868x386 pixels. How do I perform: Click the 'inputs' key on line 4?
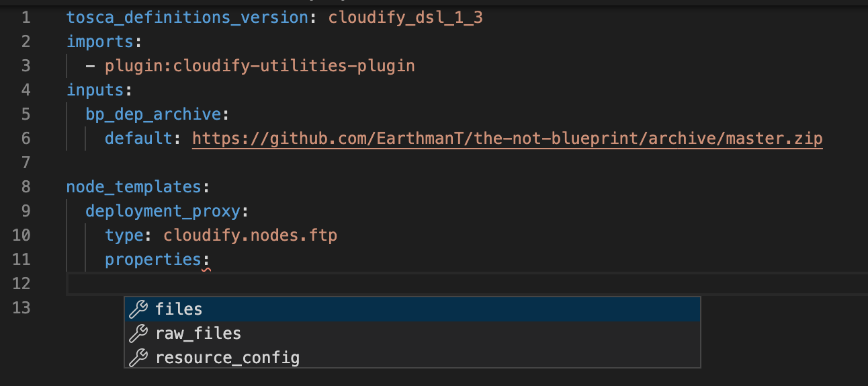tap(95, 90)
